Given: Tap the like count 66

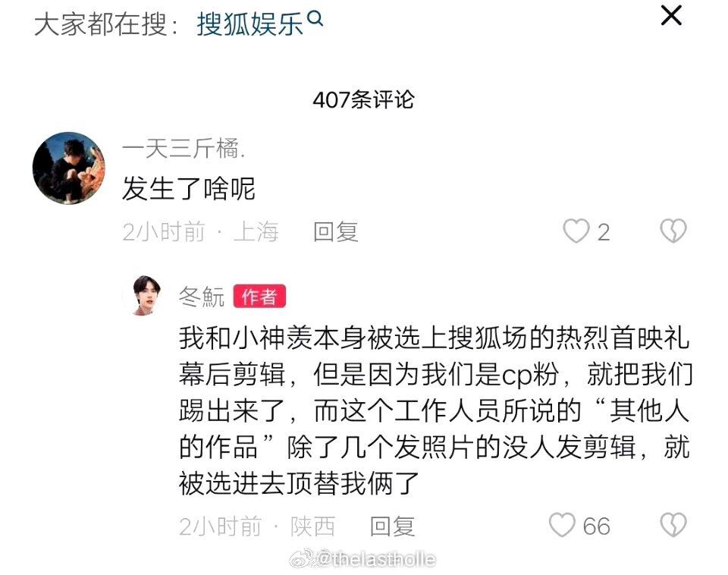Looking at the screenshot, I should coord(596,526).
